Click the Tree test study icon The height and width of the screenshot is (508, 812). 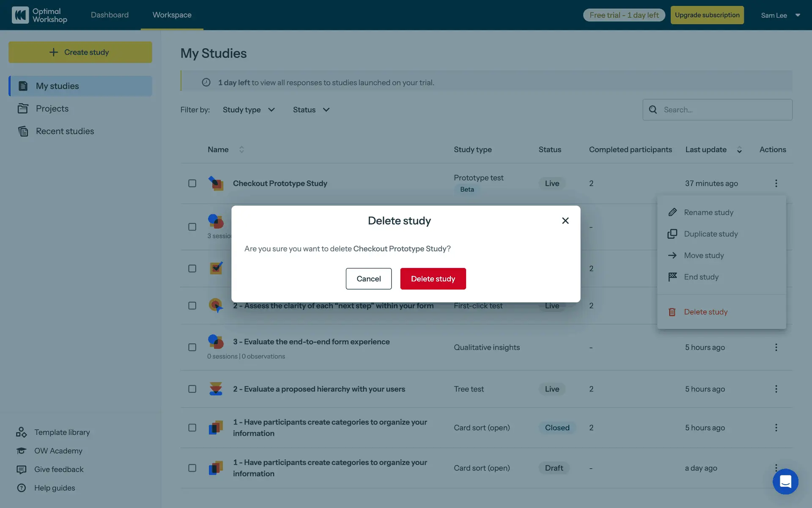[216, 389]
